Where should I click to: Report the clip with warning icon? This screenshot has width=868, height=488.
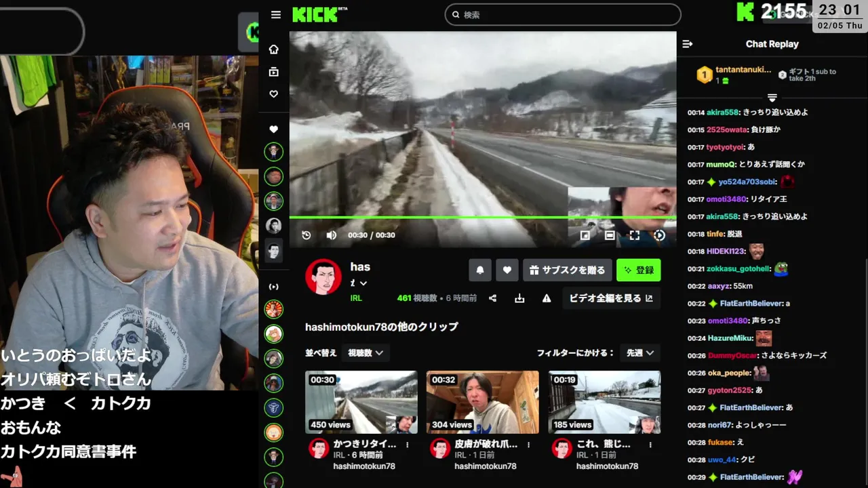coord(547,298)
